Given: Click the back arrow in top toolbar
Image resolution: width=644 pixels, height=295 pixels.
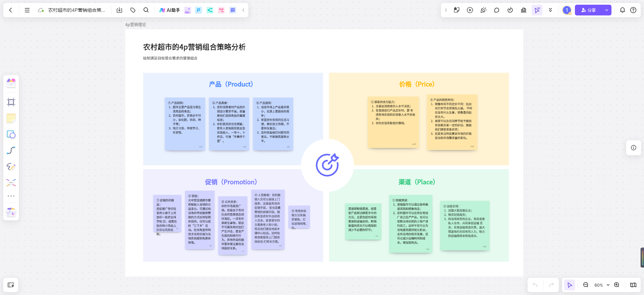Looking at the screenshot, I should click(x=11, y=10).
